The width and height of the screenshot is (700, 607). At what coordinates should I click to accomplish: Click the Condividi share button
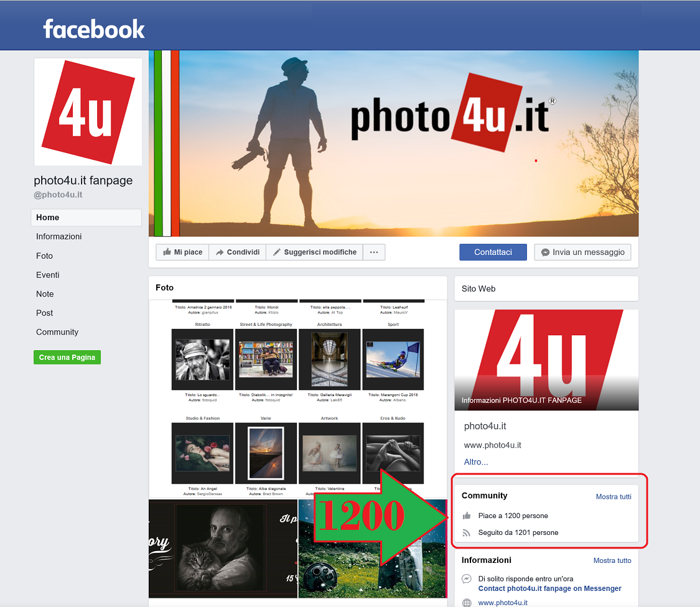(238, 252)
